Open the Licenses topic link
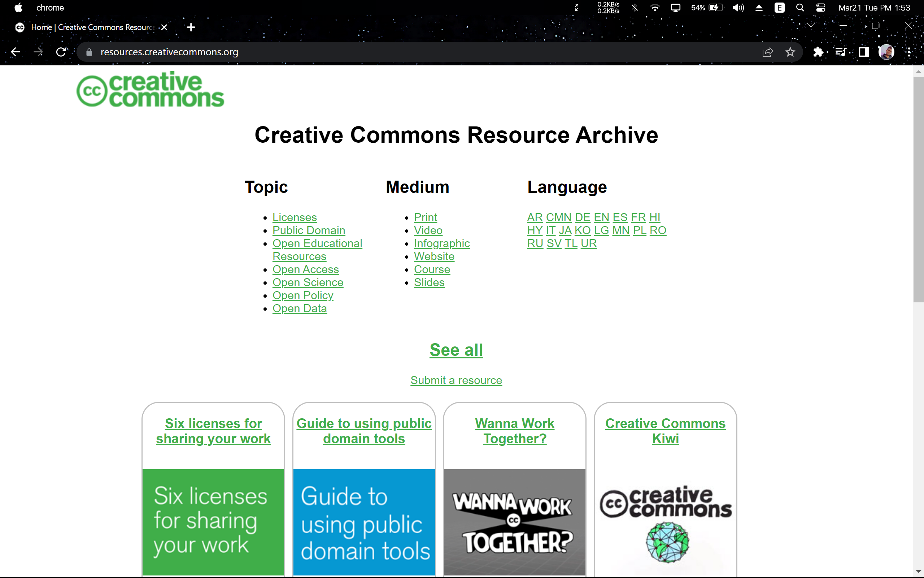Image resolution: width=924 pixels, height=578 pixels. coord(295,217)
